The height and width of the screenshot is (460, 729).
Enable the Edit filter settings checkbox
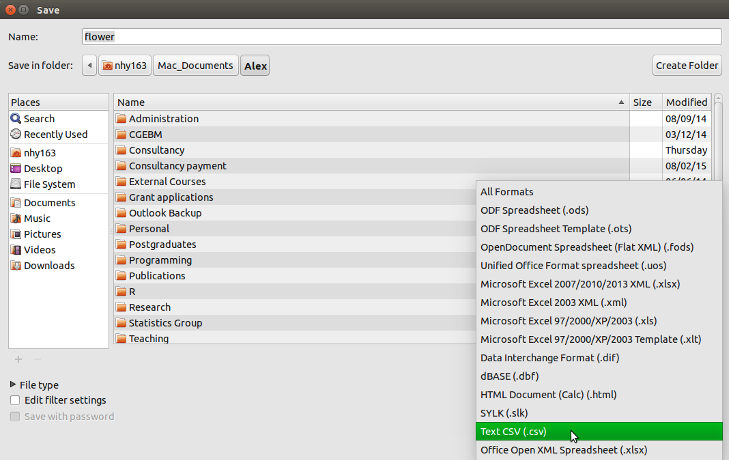pos(15,400)
